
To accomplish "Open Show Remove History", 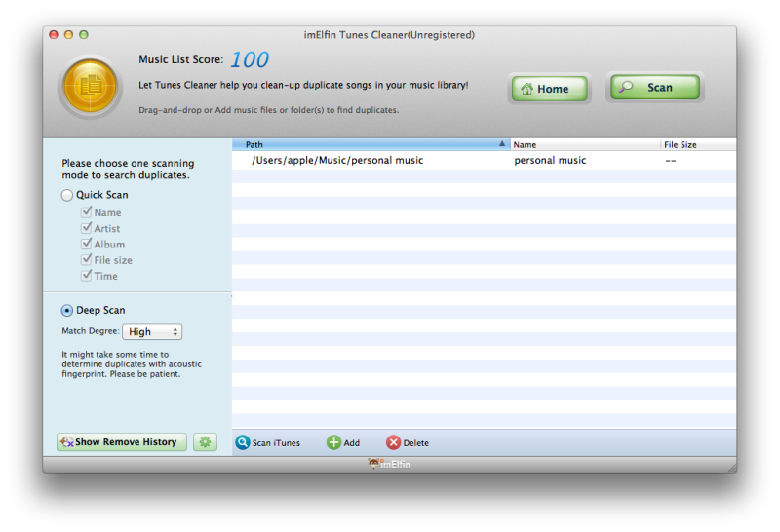I will (121, 442).
